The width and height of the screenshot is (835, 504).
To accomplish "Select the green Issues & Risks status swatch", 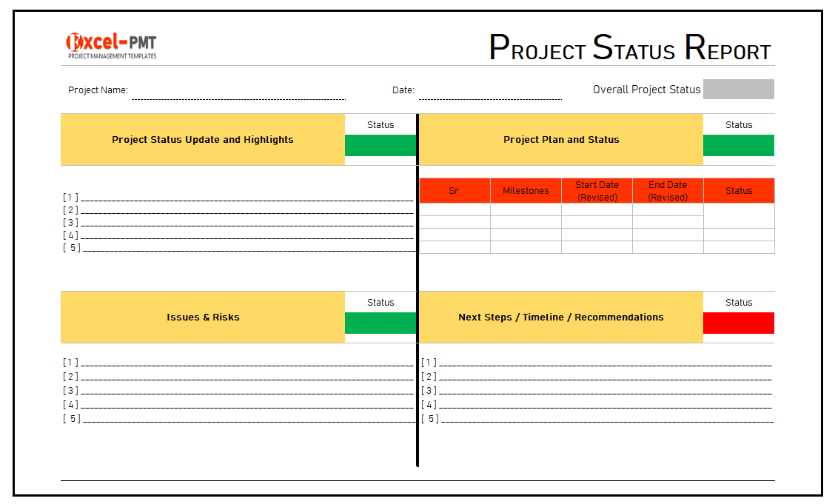I will point(380,323).
